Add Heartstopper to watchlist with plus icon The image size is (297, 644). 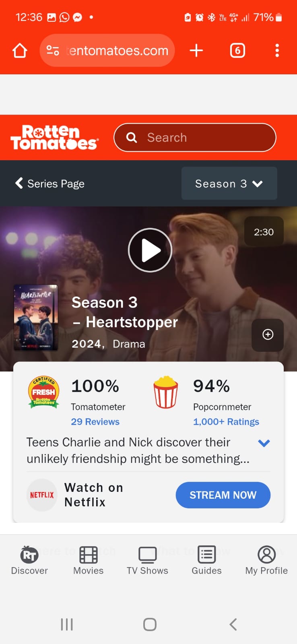click(x=268, y=335)
